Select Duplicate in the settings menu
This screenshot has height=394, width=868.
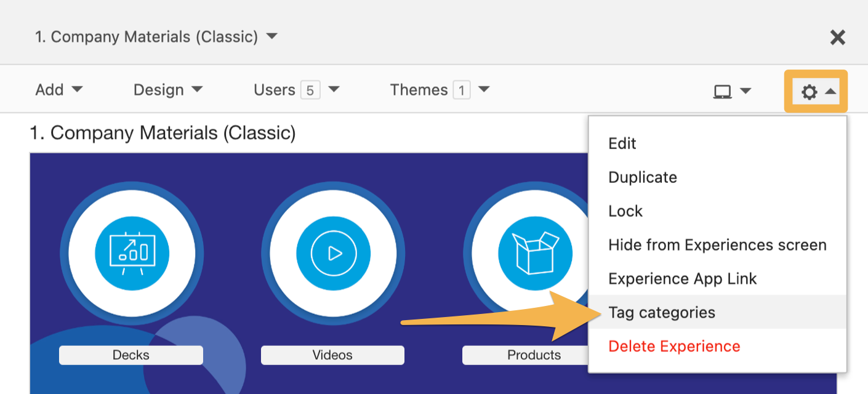(x=718, y=177)
